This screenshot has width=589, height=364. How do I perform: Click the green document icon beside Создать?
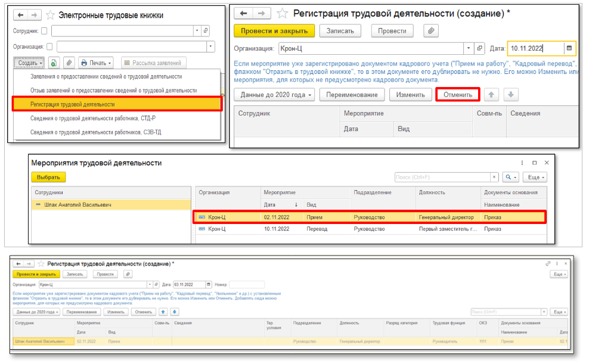[54, 63]
